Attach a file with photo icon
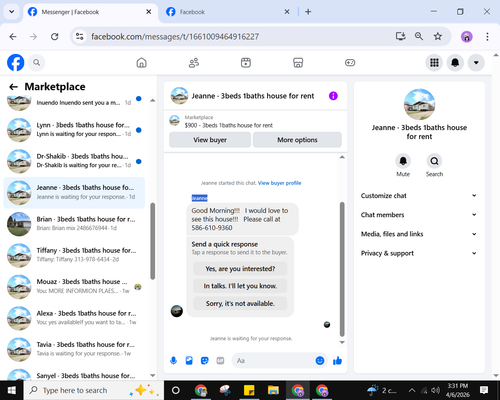This screenshot has width=500, height=400. coord(189,360)
